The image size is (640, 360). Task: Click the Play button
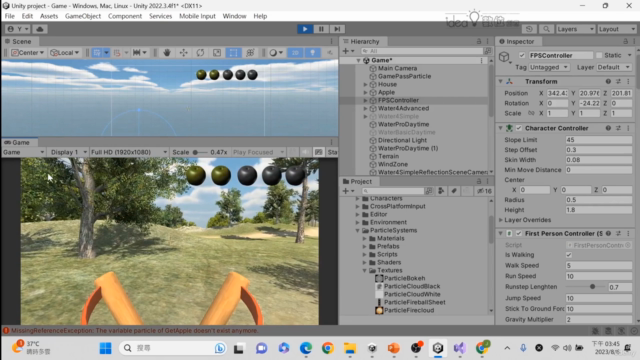click(305, 29)
